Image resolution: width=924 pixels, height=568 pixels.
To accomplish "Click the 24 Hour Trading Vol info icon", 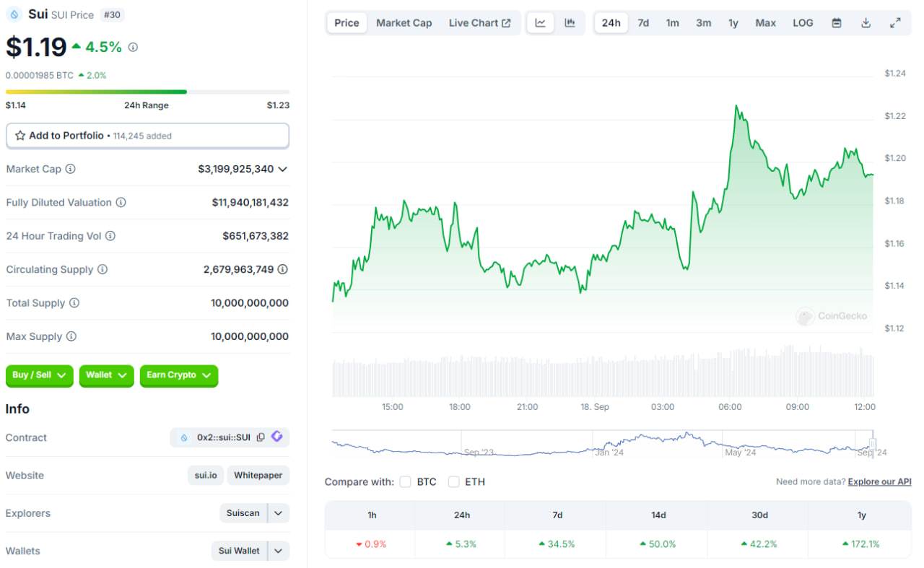I will [110, 236].
